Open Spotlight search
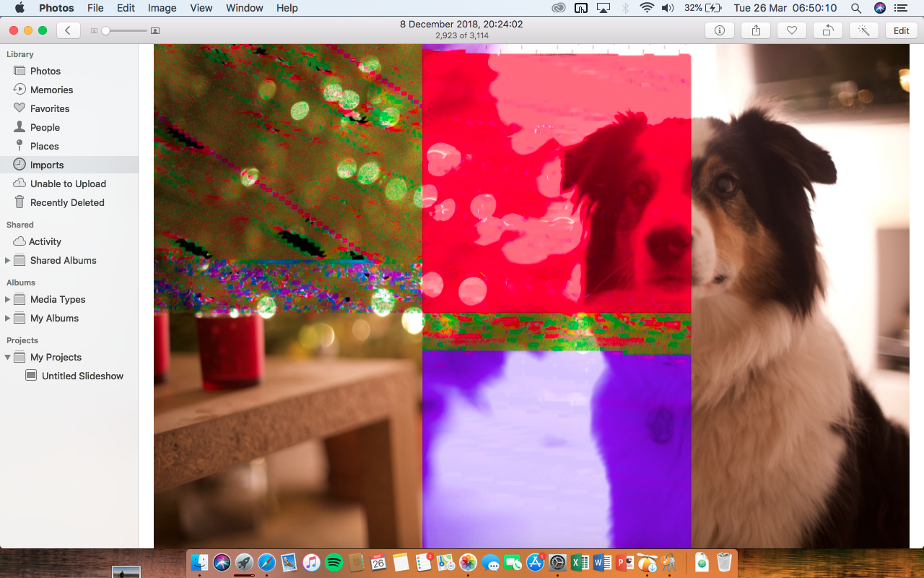This screenshot has height=578, width=924. coord(856,8)
